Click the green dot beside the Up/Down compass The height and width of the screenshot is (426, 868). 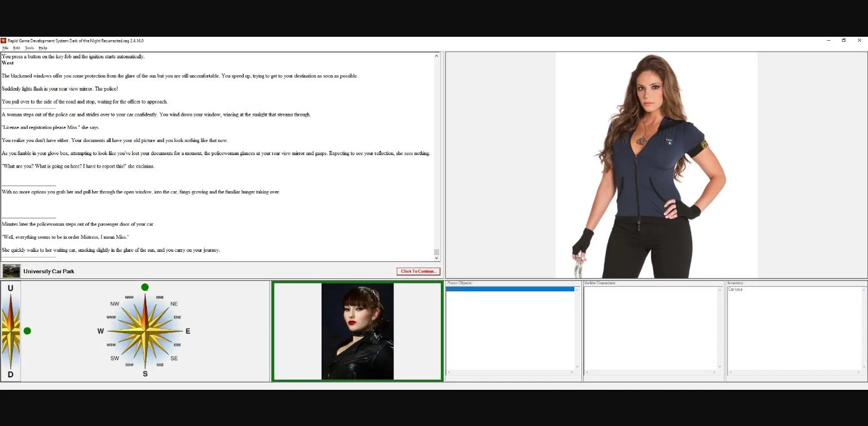27,331
